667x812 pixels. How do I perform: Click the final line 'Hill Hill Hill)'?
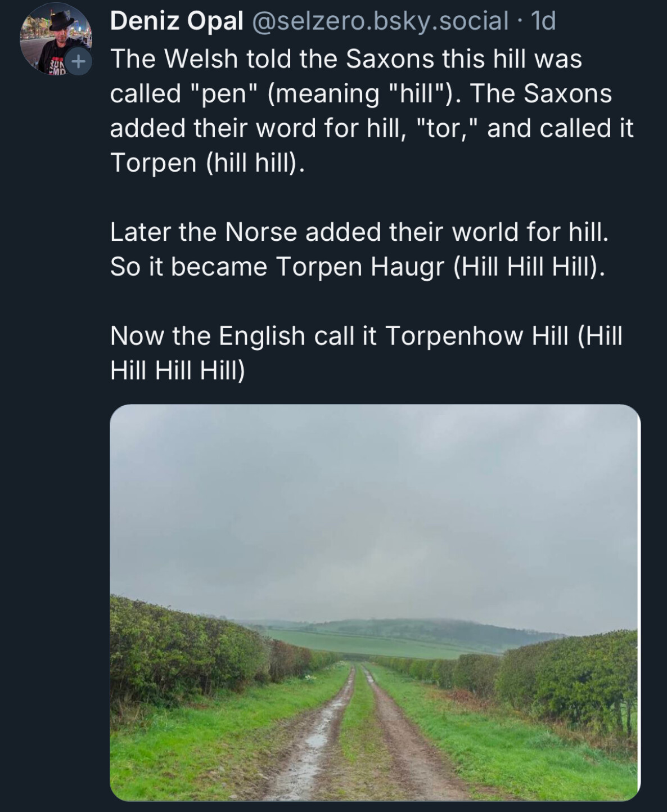point(177,370)
